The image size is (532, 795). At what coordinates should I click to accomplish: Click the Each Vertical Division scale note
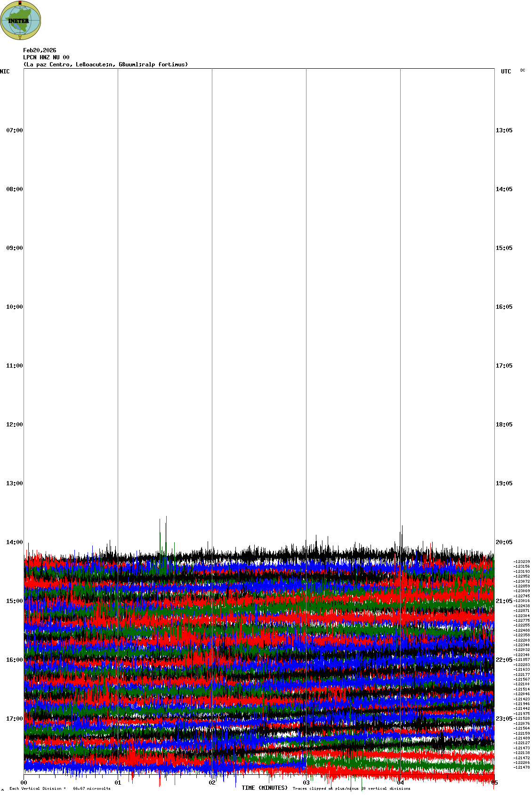point(60,788)
